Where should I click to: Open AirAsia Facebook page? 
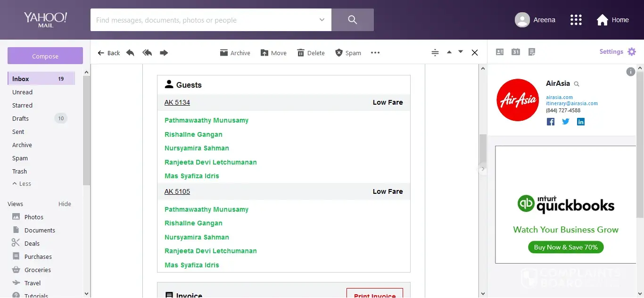[550, 122]
